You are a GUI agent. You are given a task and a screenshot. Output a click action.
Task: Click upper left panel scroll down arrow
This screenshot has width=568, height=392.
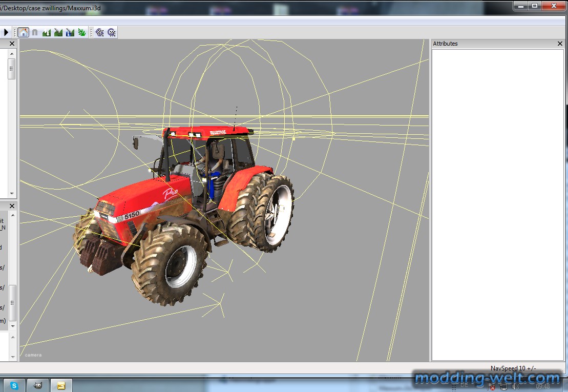coord(12,194)
